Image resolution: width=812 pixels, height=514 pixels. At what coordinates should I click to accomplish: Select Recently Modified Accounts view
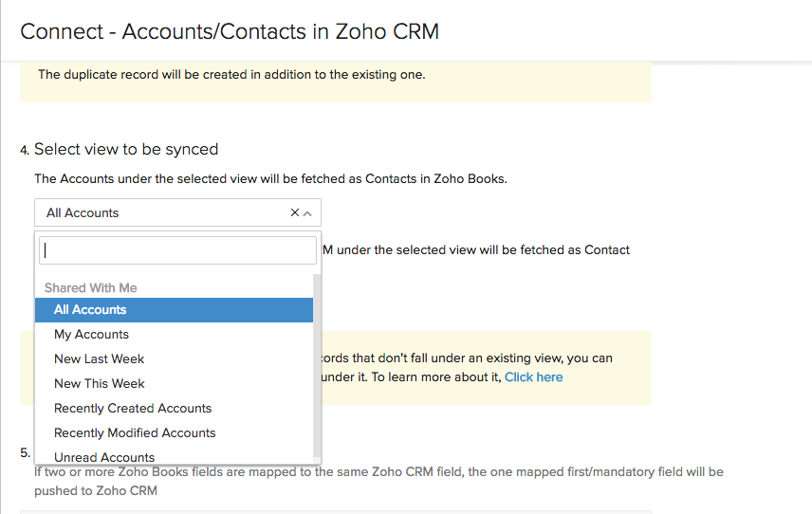coord(135,433)
